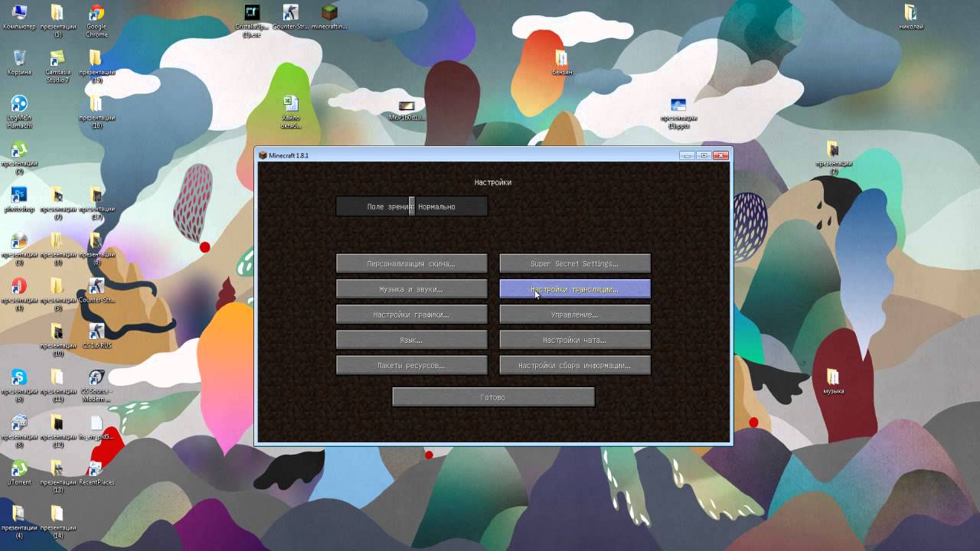Select the бензин folder icon

click(x=561, y=63)
